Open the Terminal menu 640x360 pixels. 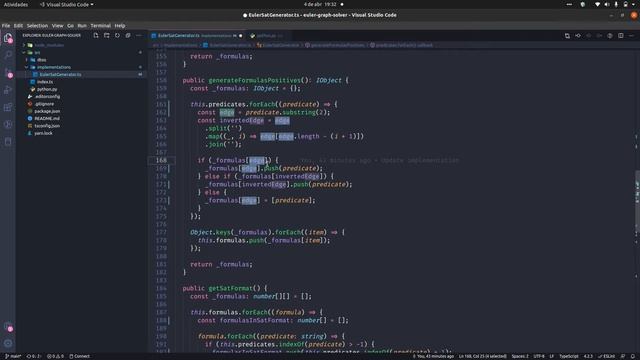point(100,26)
